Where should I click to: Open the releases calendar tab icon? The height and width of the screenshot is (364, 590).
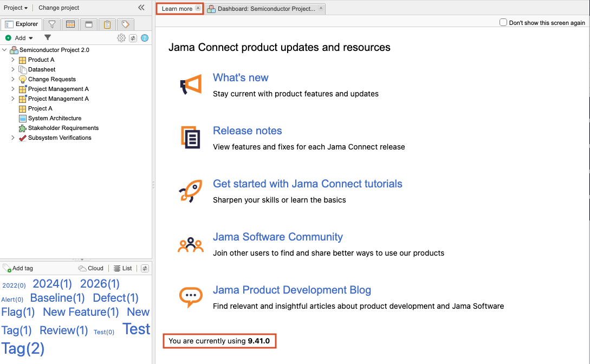(70, 24)
